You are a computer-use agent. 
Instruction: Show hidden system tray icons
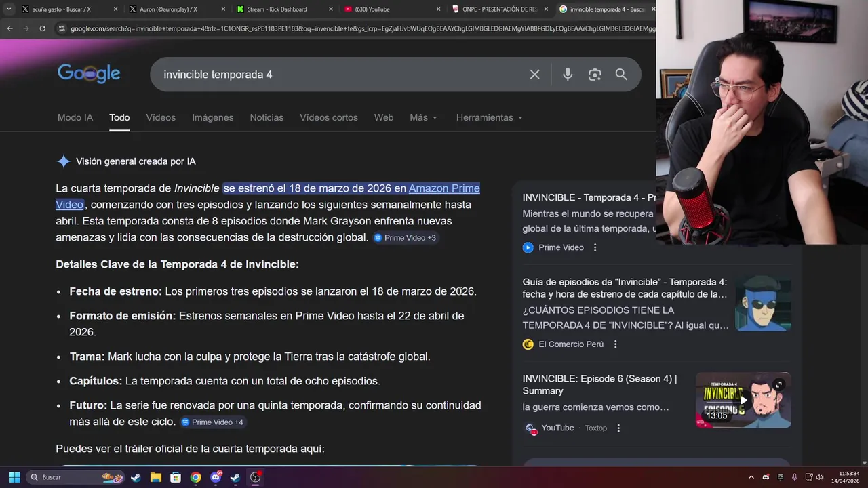(x=751, y=477)
